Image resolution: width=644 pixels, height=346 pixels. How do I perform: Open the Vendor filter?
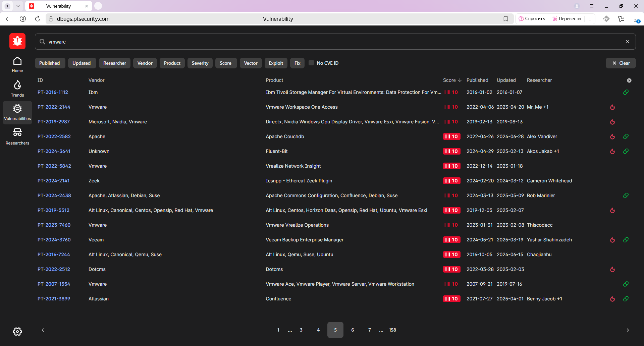pos(145,63)
